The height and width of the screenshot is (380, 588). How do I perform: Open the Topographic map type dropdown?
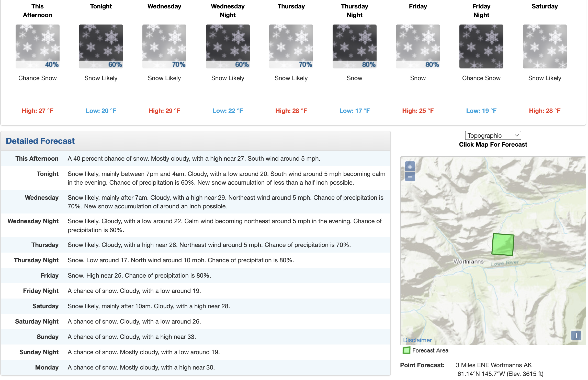pos(493,135)
